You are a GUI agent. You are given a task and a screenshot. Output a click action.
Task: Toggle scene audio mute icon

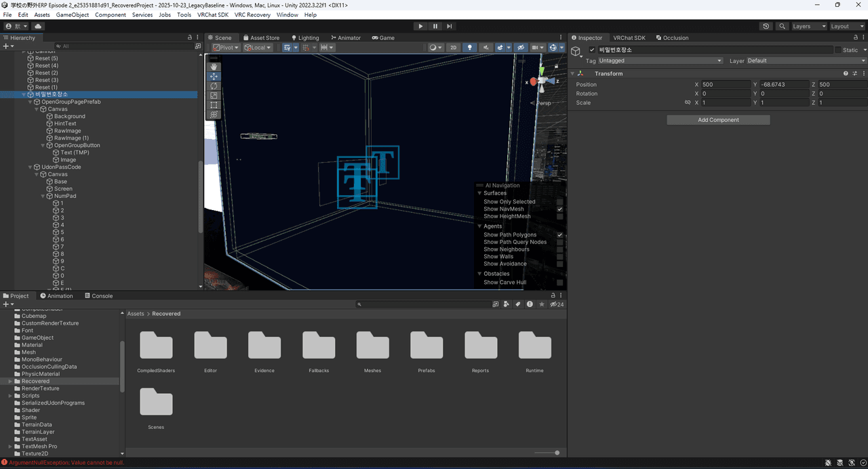(486, 47)
